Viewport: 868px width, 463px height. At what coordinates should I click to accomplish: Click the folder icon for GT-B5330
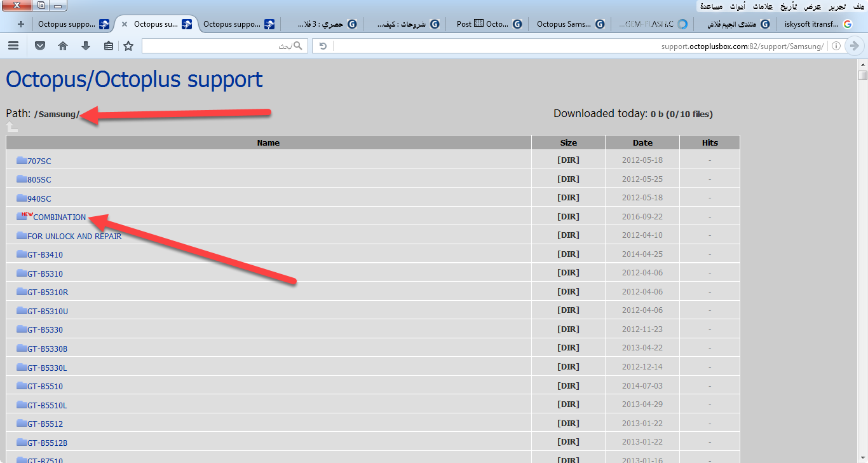point(22,329)
